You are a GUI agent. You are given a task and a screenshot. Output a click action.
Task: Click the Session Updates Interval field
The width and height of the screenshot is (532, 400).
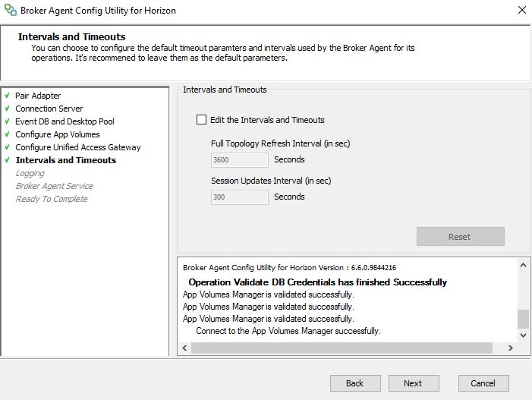240,197
